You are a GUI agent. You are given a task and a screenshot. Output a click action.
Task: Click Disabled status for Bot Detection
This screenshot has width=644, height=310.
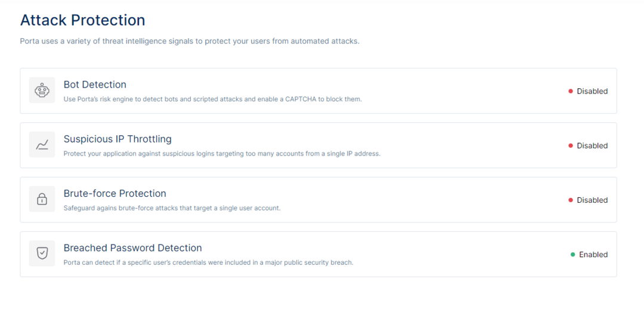[x=592, y=91]
